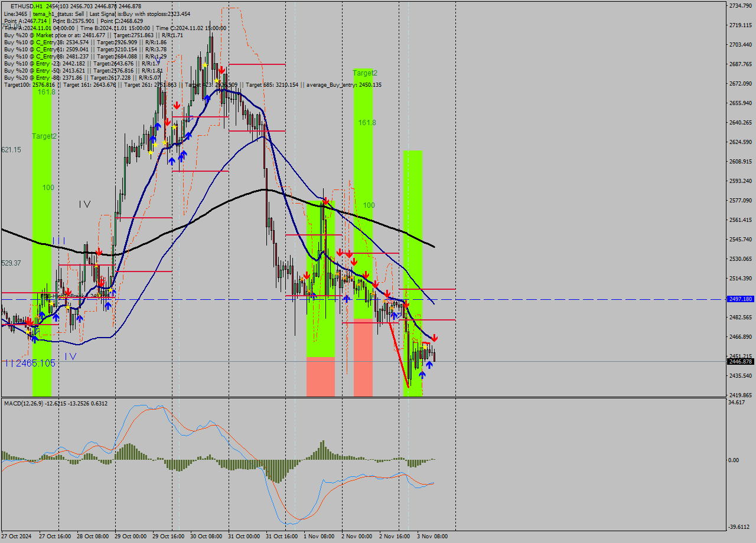Click the 2672.090 price axis label
The image size is (756, 543).
click(741, 83)
